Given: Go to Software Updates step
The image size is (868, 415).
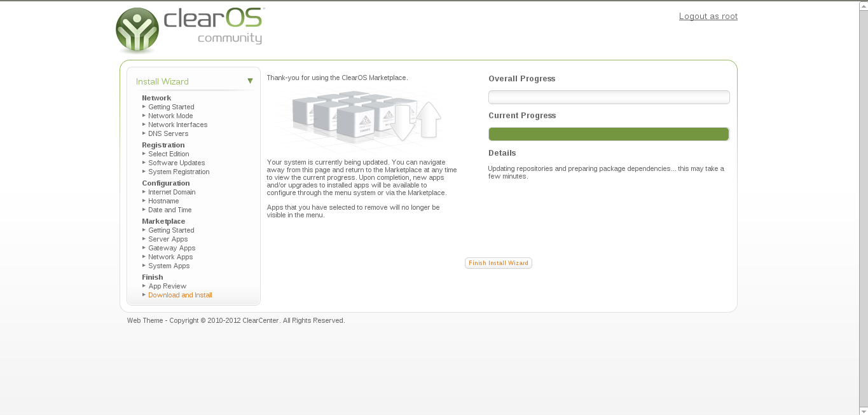Looking at the screenshot, I should pyautogui.click(x=176, y=163).
